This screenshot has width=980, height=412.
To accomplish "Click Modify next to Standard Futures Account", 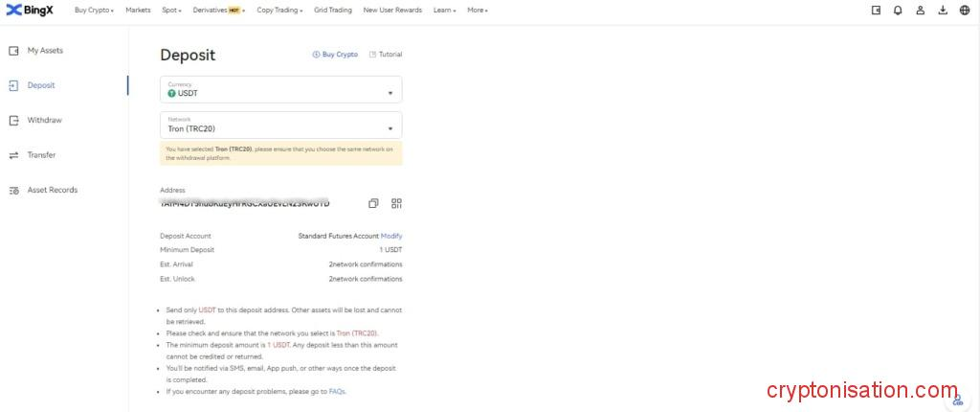I will point(391,236).
